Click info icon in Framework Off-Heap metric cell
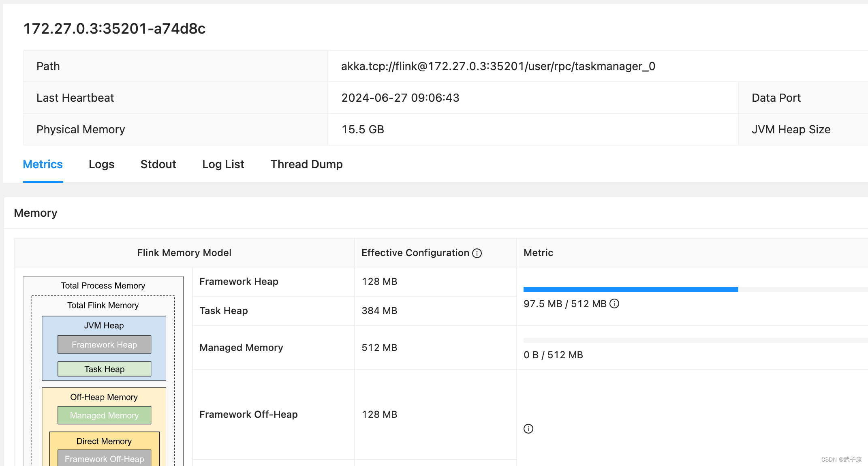868x466 pixels. tap(528, 429)
